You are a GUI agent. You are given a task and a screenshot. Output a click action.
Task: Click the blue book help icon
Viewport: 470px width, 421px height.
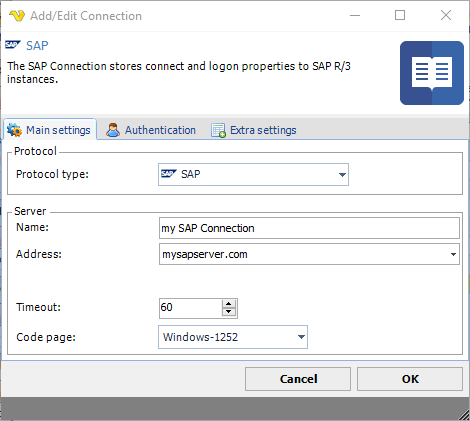coord(432,73)
